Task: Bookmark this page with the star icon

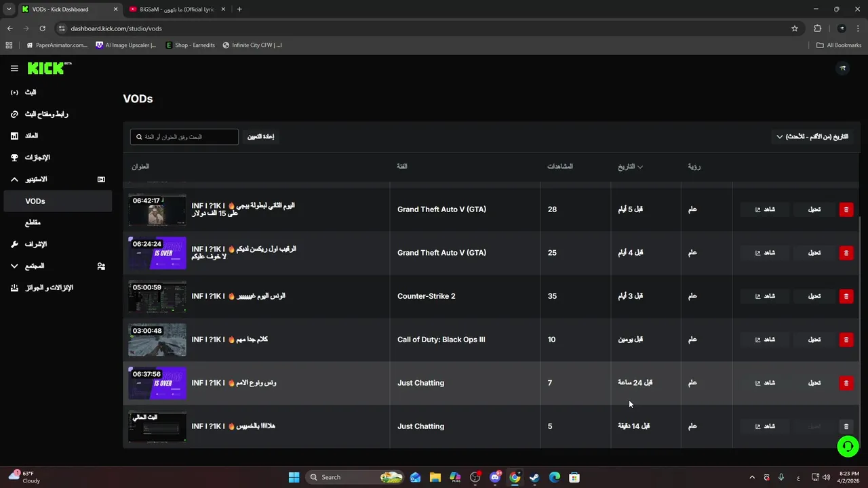Action: click(795, 28)
